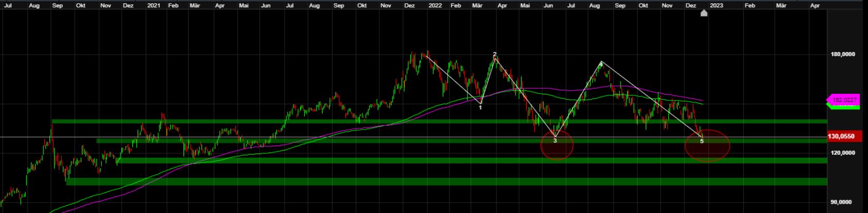Click the 180,0000 price axis label
868x213 pixels.
pos(843,54)
